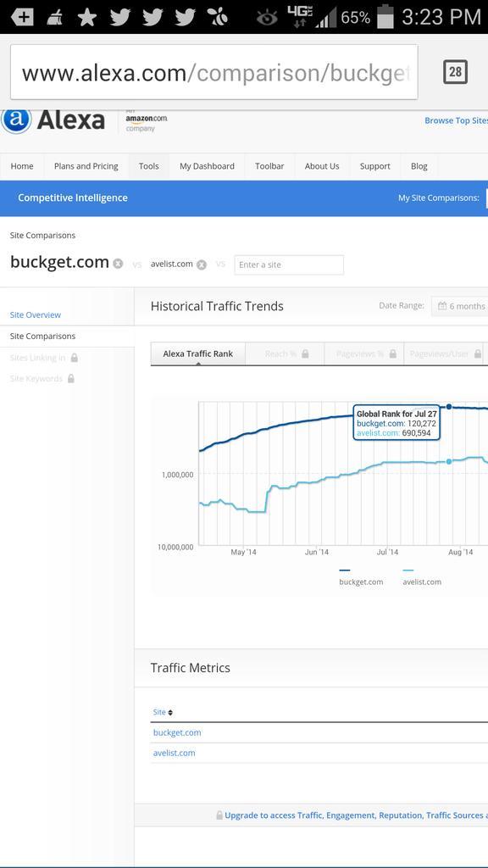The height and width of the screenshot is (868, 488).
Task: Open Browse Top Sites link
Action: [x=456, y=120]
